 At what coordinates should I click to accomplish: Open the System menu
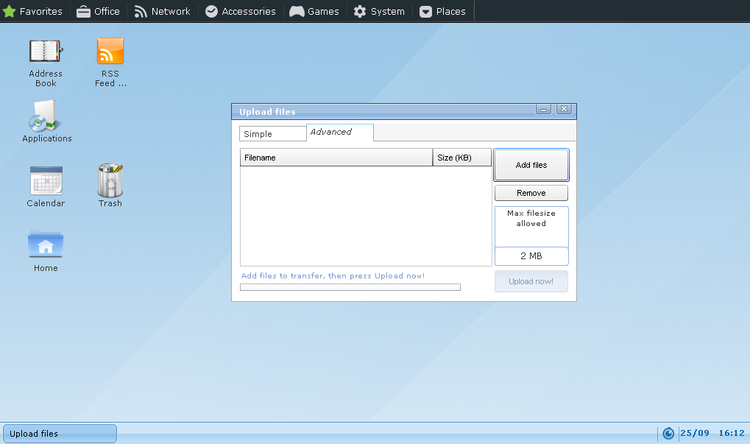(x=379, y=12)
